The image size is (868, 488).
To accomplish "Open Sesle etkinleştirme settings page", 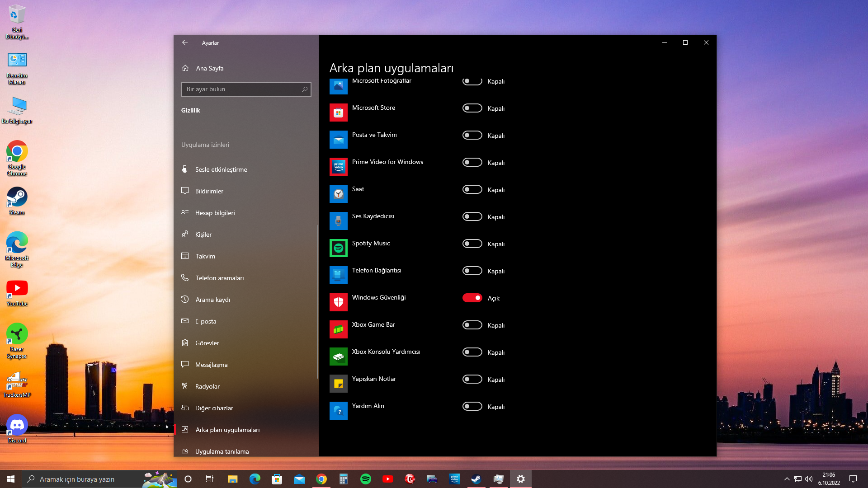I will (221, 169).
